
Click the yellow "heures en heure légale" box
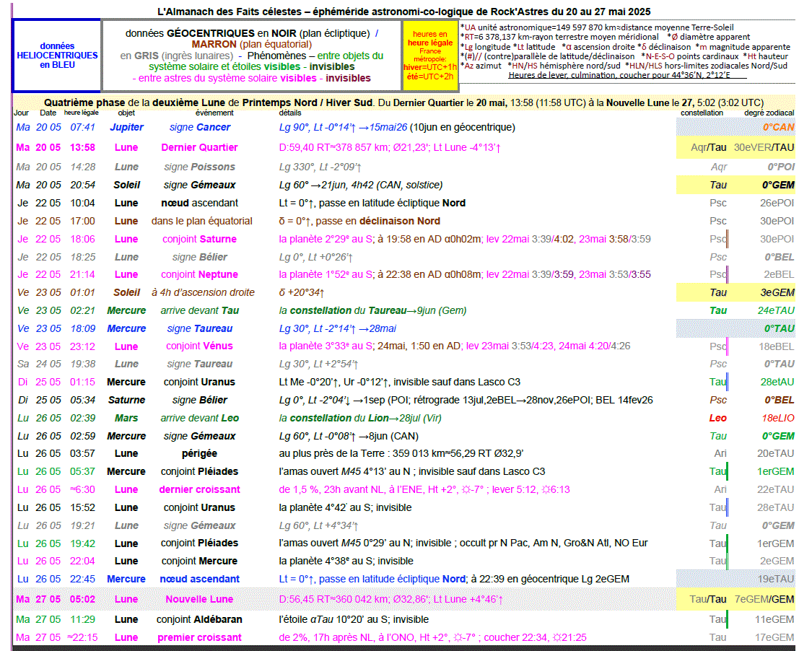(430, 56)
